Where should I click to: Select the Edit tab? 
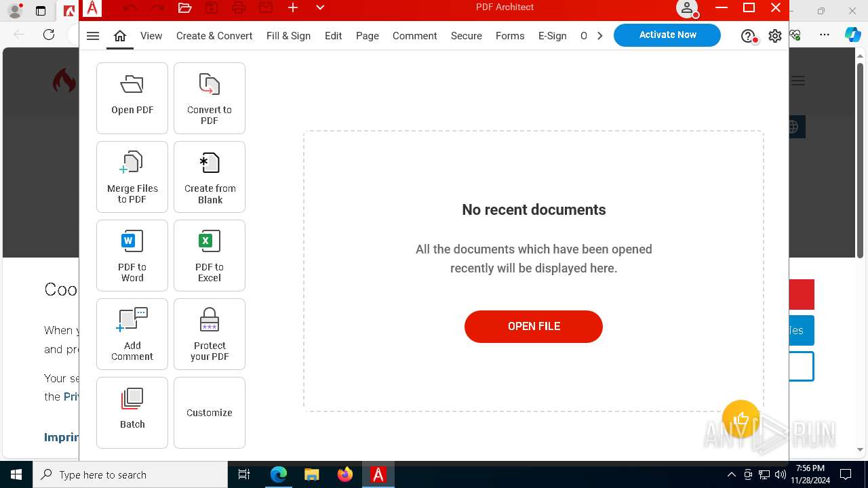(333, 36)
